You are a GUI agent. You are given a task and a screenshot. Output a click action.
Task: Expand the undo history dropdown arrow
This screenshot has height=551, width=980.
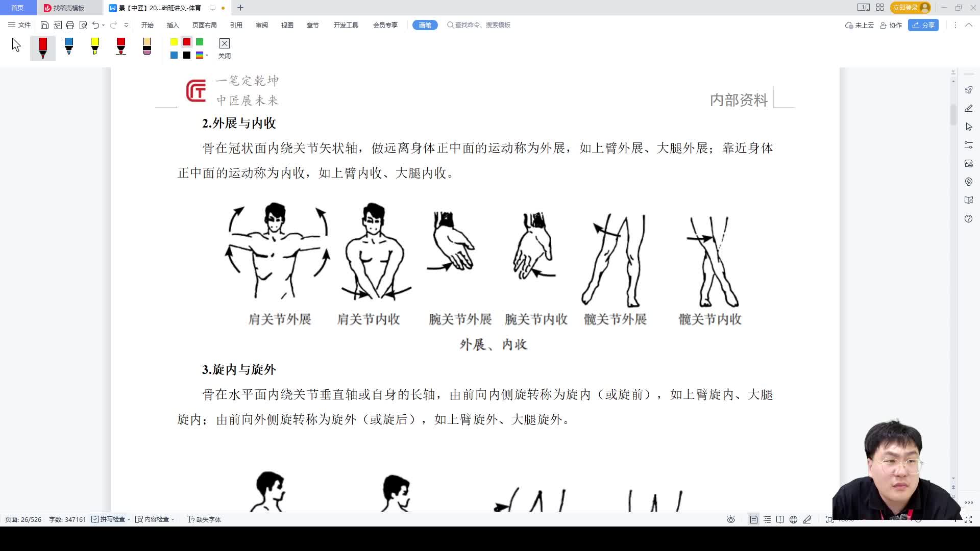pos(103,24)
